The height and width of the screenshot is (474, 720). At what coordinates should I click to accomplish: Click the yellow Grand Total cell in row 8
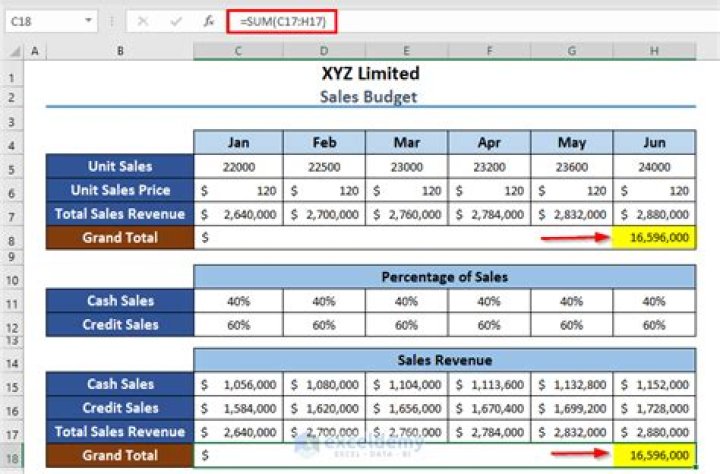pyautogui.click(x=654, y=238)
